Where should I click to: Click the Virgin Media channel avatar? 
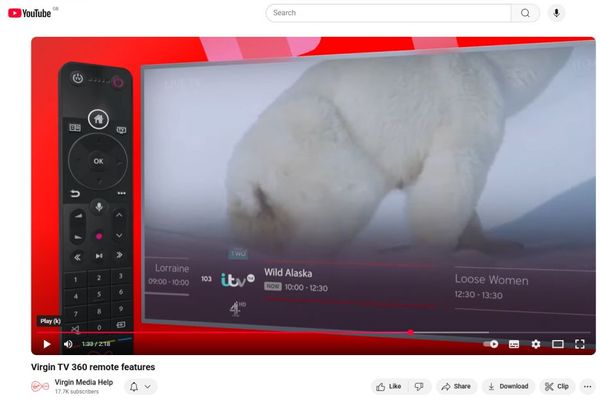coord(41,387)
